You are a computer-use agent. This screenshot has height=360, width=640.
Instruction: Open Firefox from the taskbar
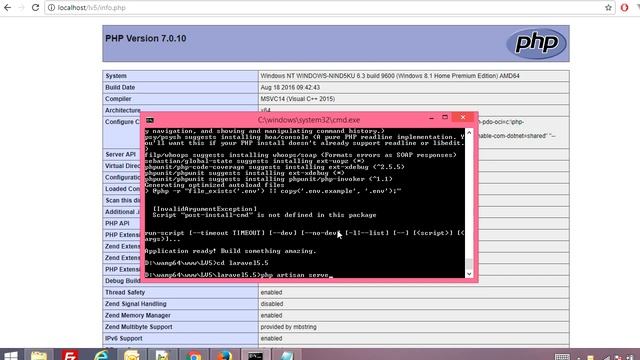(224, 356)
